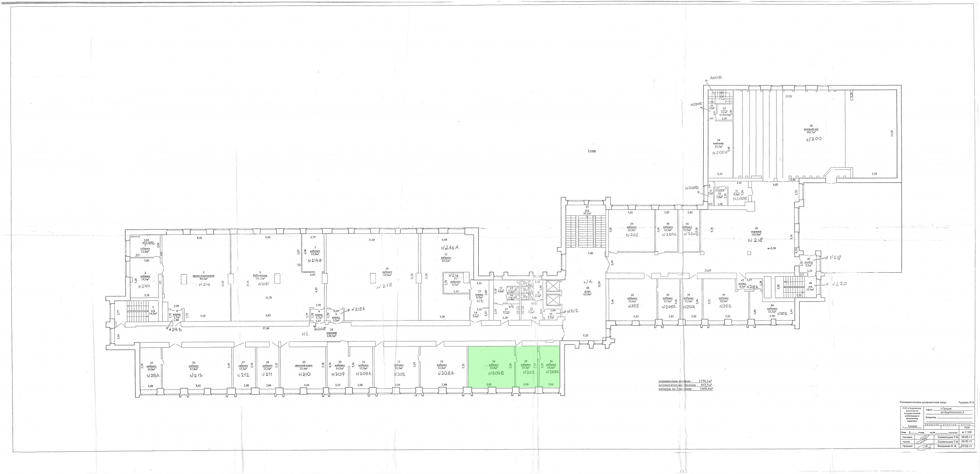This screenshot has width=980, height=474.
Task: Select the handwritten "N207A" room label
Action: click(x=552, y=373)
